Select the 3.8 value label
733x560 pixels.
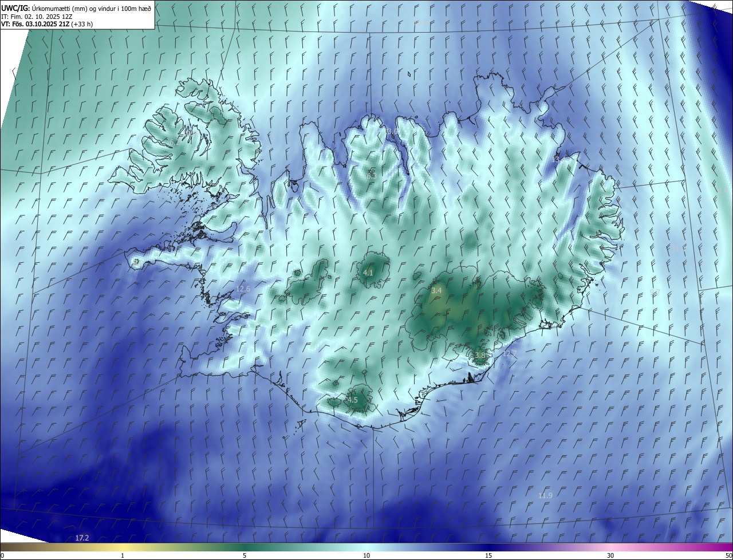pyautogui.click(x=480, y=355)
